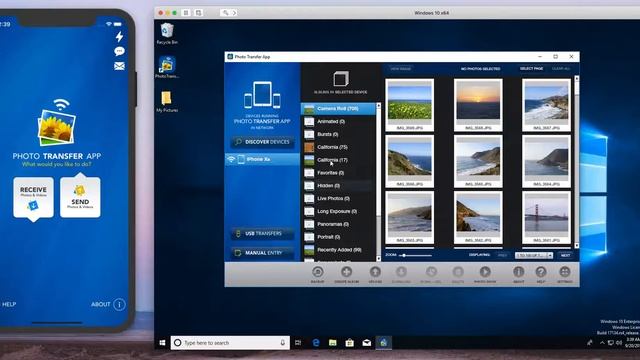Click albums cube icon above album list
This screenshot has height=360, width=640.
(x=340, y=79)
